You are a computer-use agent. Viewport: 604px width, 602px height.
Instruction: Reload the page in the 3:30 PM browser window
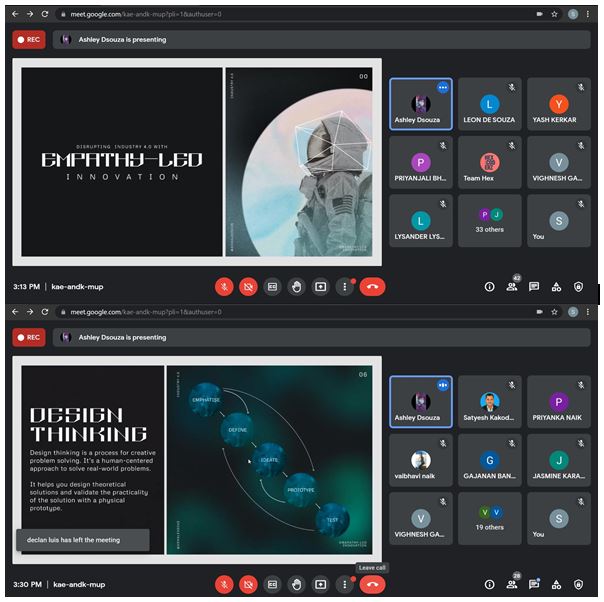click(45, 312)
